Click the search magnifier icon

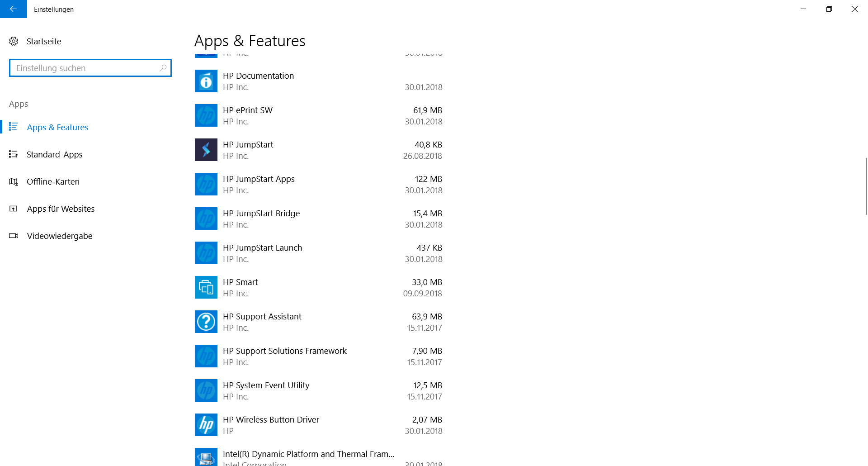(163, 68)
